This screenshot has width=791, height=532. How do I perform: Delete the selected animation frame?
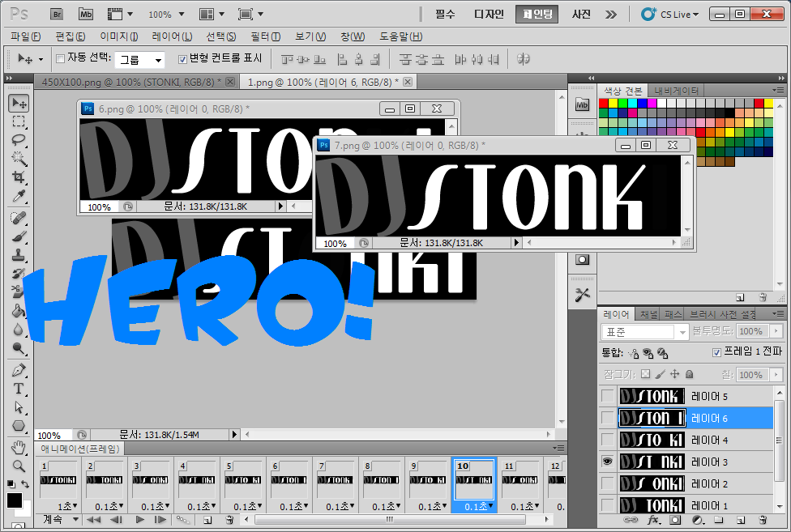229,519
